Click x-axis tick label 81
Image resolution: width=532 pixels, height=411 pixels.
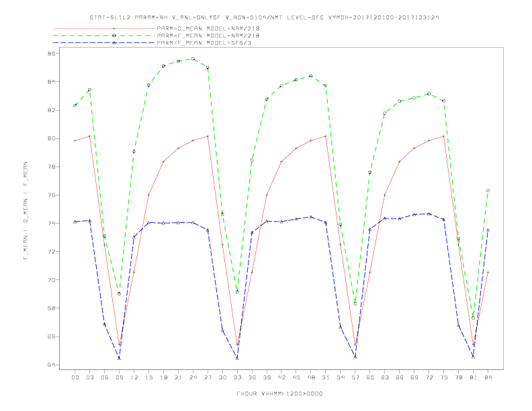(x=474, y=377)
